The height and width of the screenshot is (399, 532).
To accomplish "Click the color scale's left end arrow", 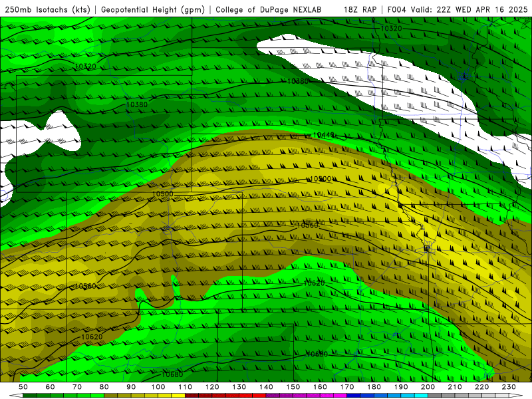I will (x=16, y=396).
